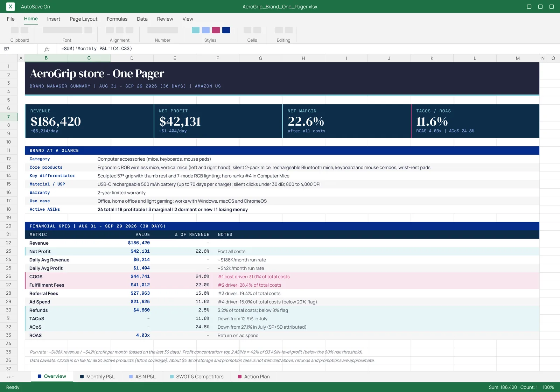Screen dimensions: 560x392
Task: Select column B header
Action: (x=46, y=58)
